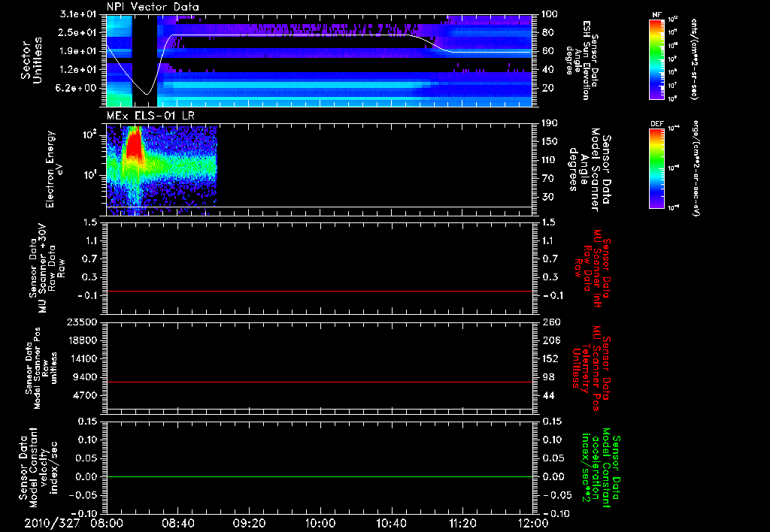Click the 23500 scanner position tick label

pyautogui.click(x=82, y=322)
